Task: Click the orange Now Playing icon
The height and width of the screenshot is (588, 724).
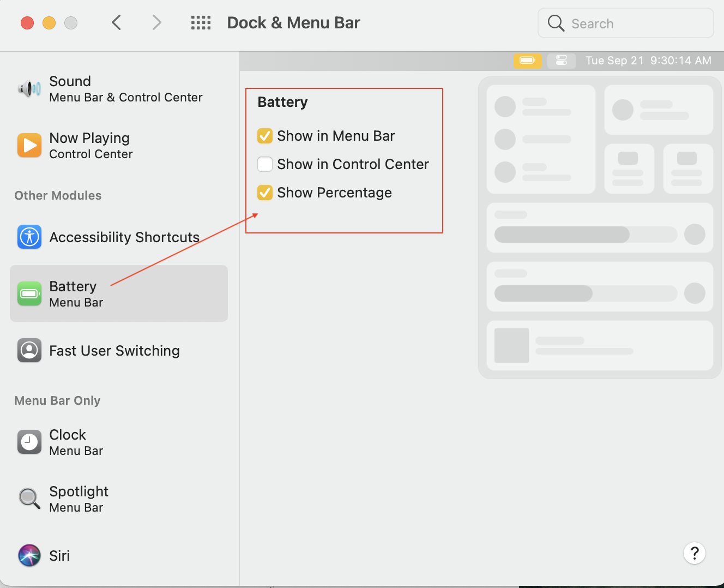Action: 29,145
